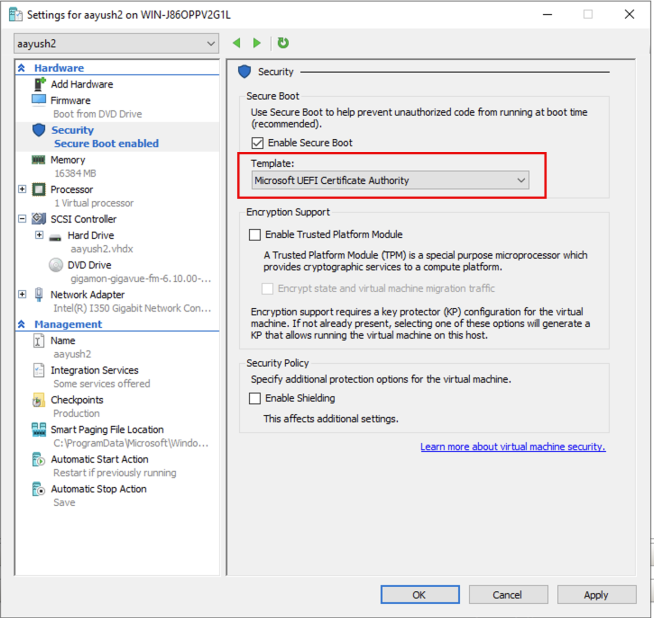Viewport: 654px width, 618px height.
Task: Enable Trusted Platform Module checkbox
Action: [x=254, y=235]
